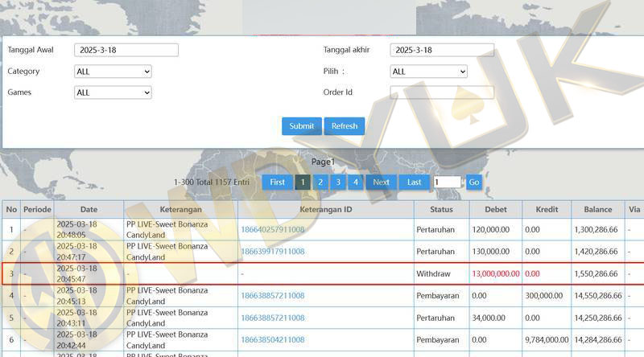Select balance 1,300,286.66

click(596, 229)
